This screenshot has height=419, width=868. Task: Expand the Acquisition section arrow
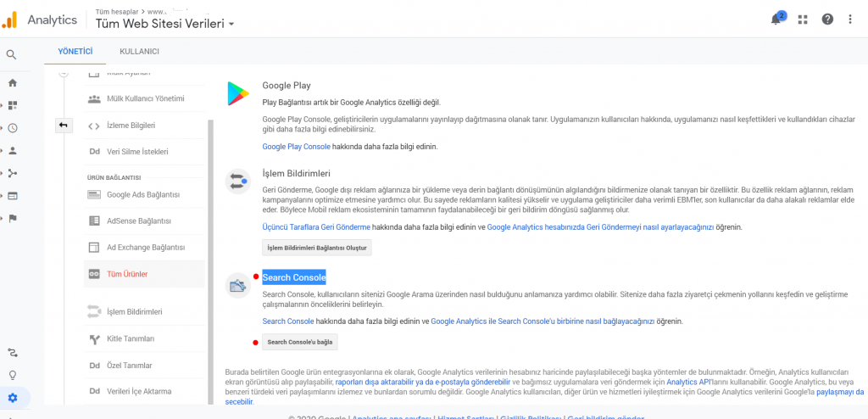(x=2, y=174)
